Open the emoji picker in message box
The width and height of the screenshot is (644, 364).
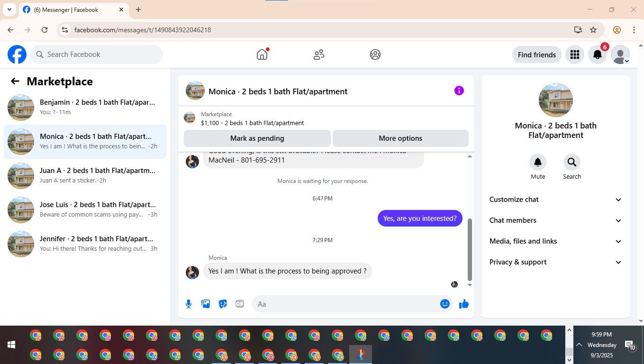pyautogui.click(x=444, y=304)
